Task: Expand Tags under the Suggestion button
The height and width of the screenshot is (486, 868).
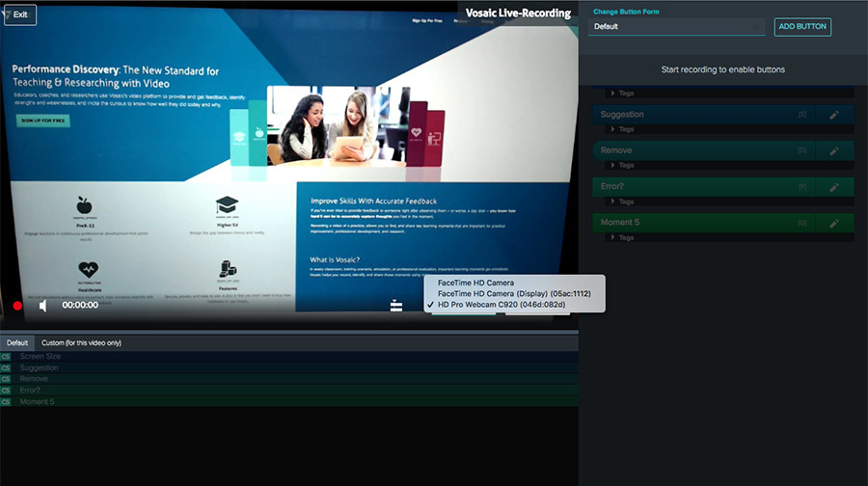Action: [x=623, y=129]
